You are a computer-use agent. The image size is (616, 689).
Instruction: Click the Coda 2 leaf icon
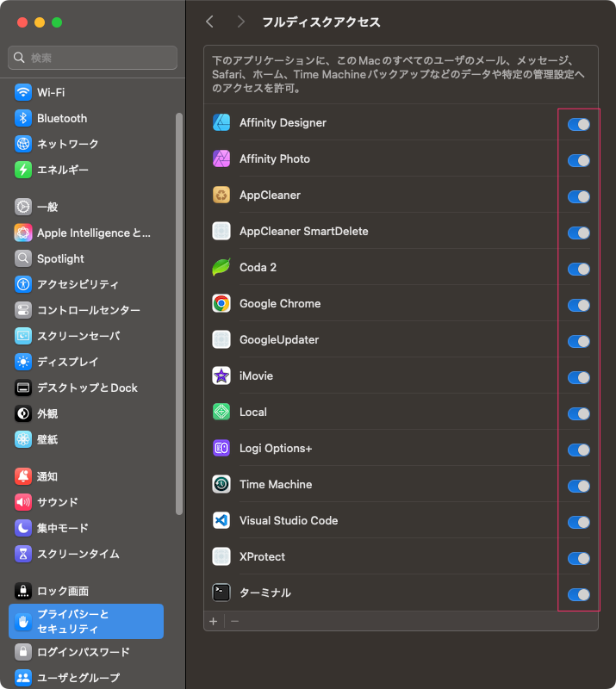point(221,268)
